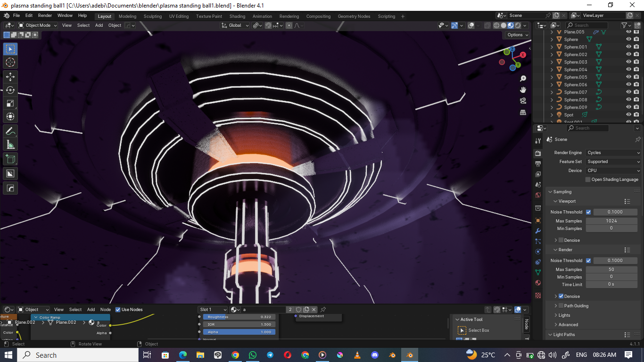Open the Device dropdown

pyautogui.click(x=613, y=171)
